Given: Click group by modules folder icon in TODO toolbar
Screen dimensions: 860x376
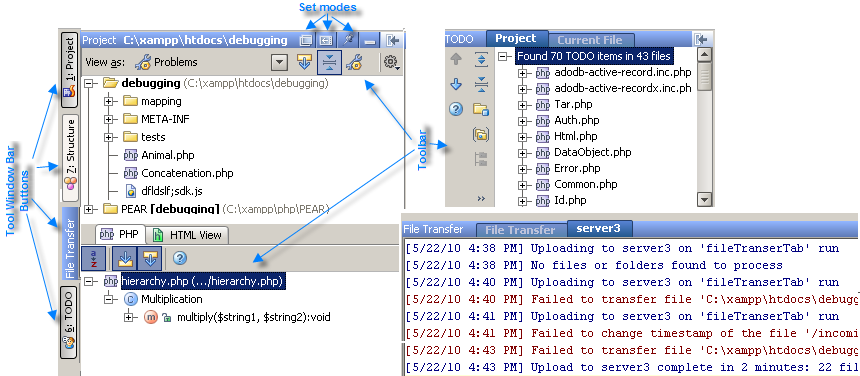Looking at the screenshot, I should click(480, 109).
